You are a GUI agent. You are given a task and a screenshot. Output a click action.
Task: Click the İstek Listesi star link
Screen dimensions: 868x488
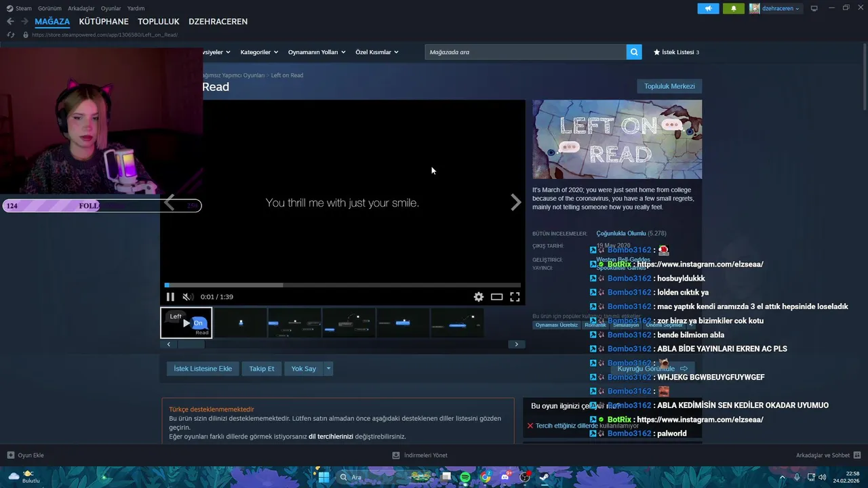676,52
